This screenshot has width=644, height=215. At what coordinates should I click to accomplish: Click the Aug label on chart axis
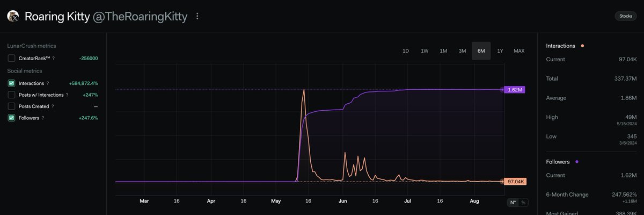pos(474,200)
